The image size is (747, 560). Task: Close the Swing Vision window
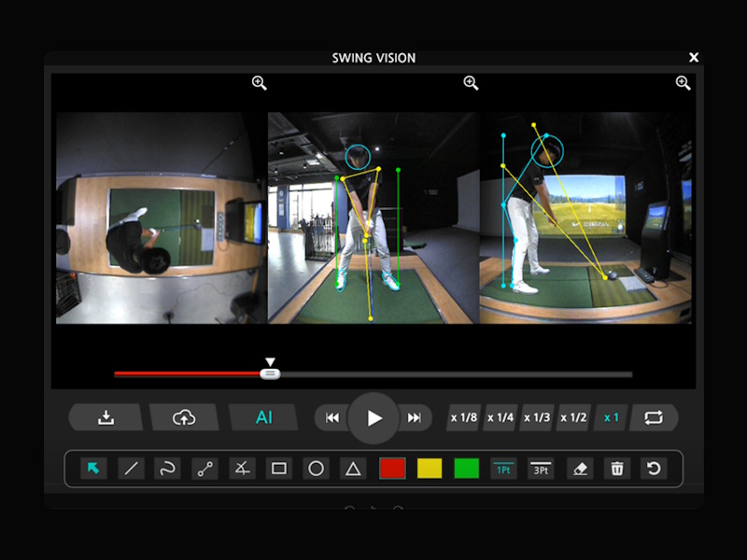pos(694,58)
